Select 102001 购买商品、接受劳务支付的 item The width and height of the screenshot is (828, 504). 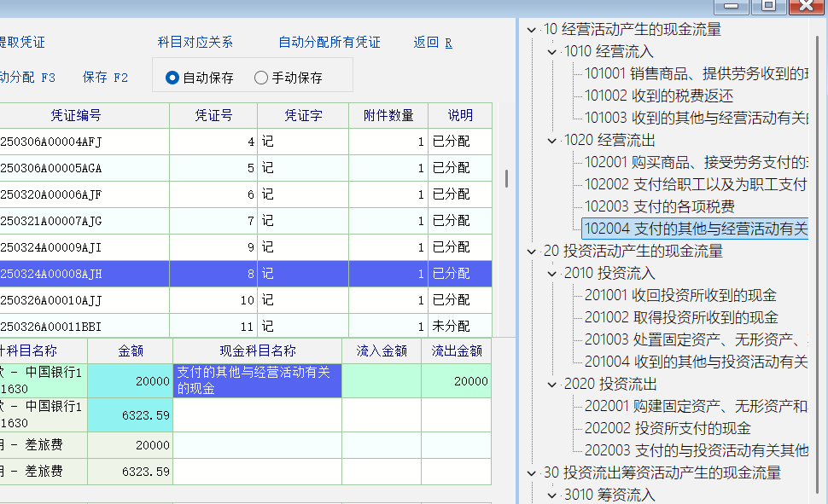coord(696,163)
